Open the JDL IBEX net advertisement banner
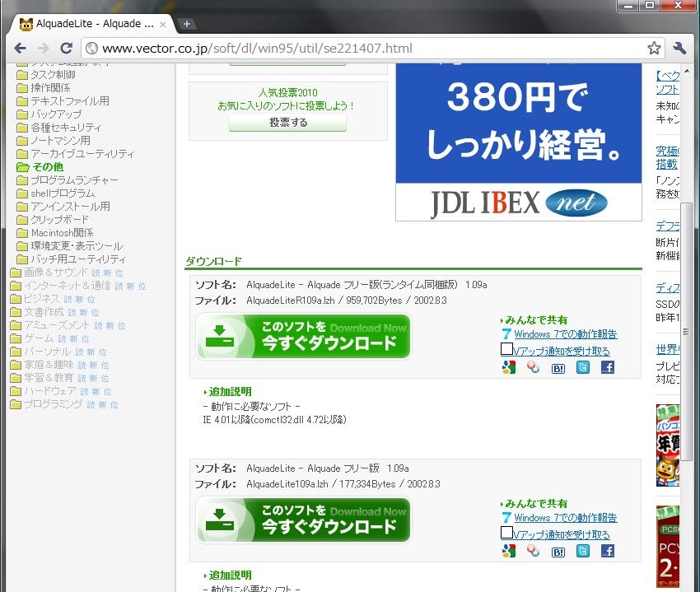700x592 pixels. pos(519,142)
